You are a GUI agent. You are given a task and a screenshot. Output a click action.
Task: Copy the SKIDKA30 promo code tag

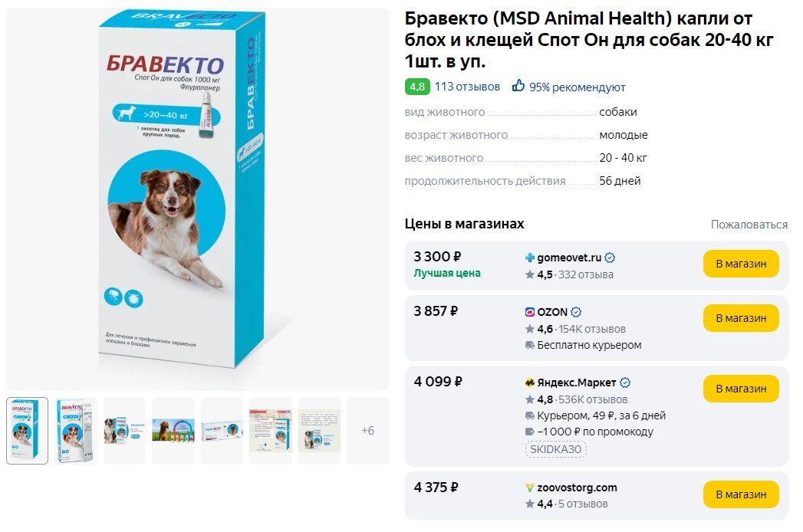[x=555, y=449]
